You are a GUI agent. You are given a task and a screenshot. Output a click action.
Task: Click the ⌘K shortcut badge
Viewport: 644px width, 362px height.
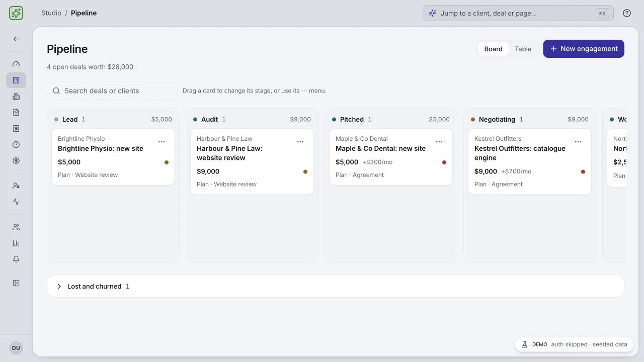pyautogui.click(x=602, y=13)
